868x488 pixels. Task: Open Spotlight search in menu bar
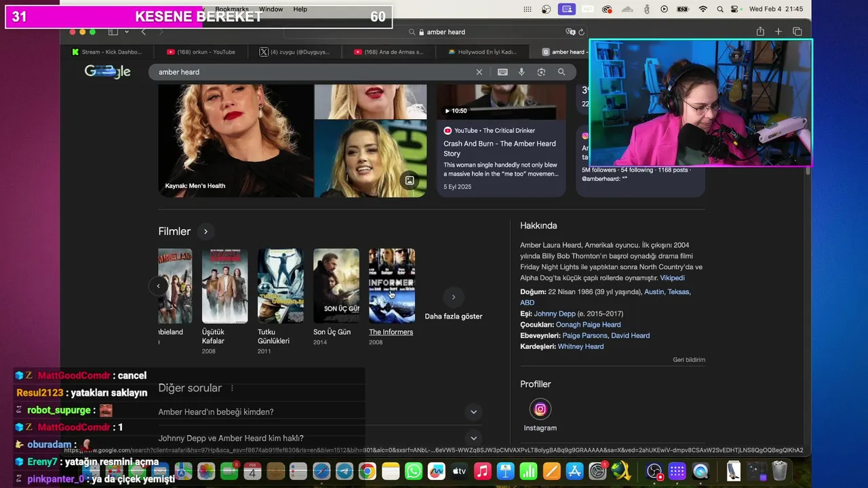pos(719,9)
